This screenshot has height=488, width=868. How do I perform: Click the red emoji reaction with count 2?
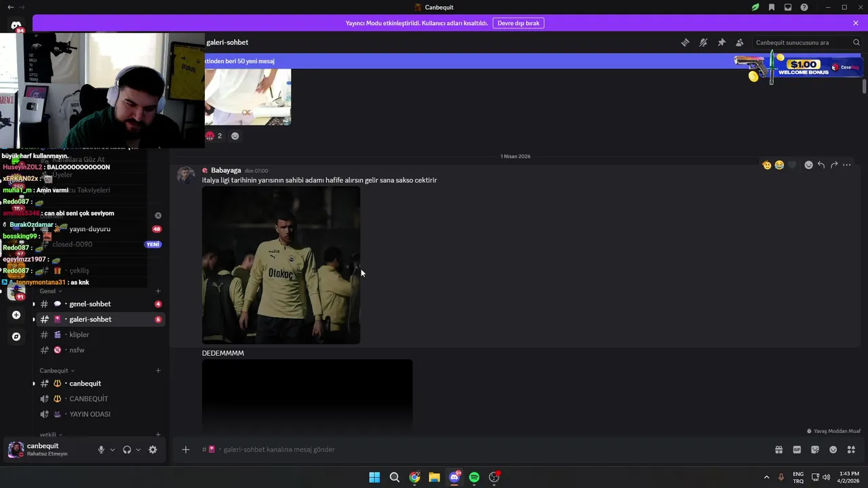tap(214, 136)
